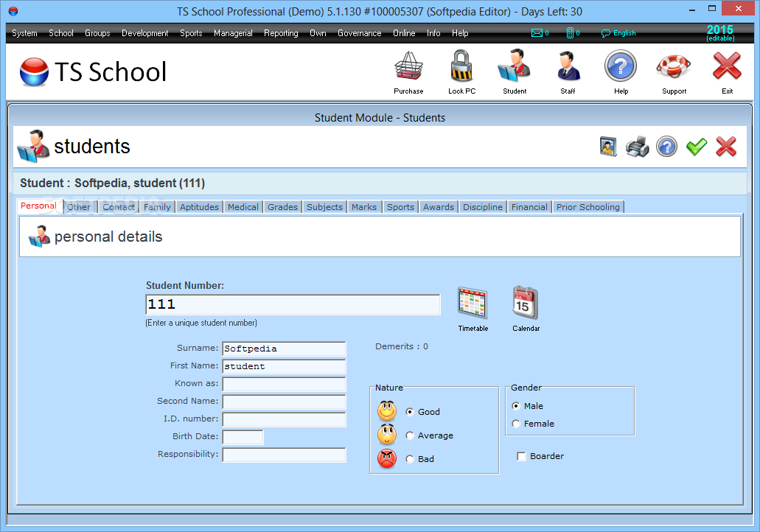Select Male gender radio button
Screen dimensions: 760x532
click(516, 406)
